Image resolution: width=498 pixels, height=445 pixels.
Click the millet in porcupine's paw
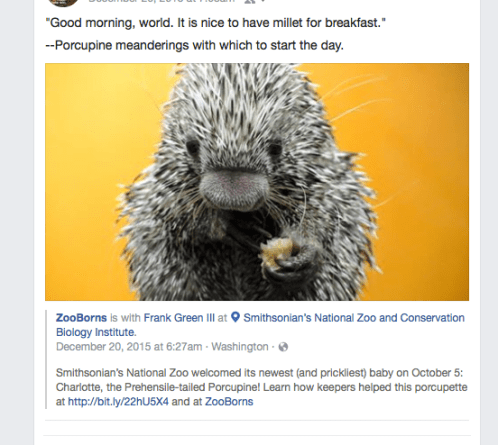click(x=278, y=250)
